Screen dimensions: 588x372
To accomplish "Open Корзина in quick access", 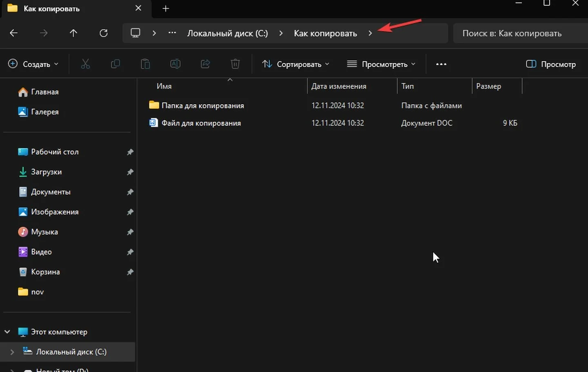I will pos(45,272).
